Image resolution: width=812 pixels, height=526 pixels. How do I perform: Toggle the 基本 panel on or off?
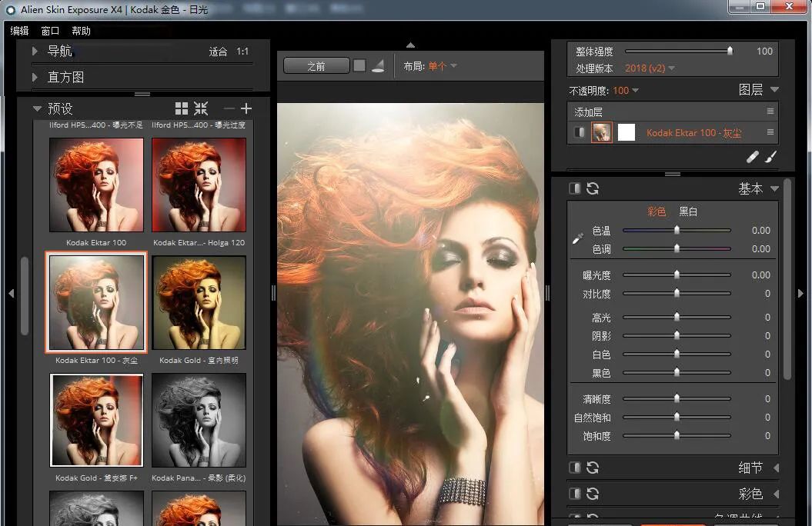coord(575,188)
